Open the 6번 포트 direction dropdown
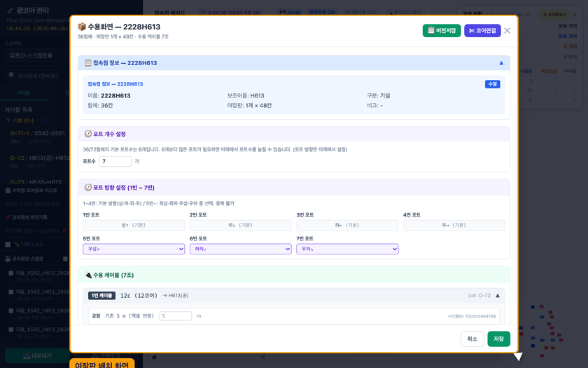Viewport: 588px width, 368px height. click(x=240, y=249)
